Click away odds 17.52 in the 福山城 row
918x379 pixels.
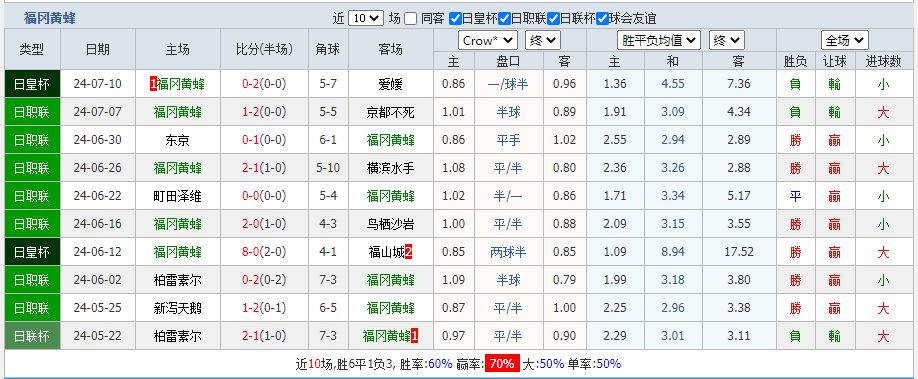pos(738,252)
